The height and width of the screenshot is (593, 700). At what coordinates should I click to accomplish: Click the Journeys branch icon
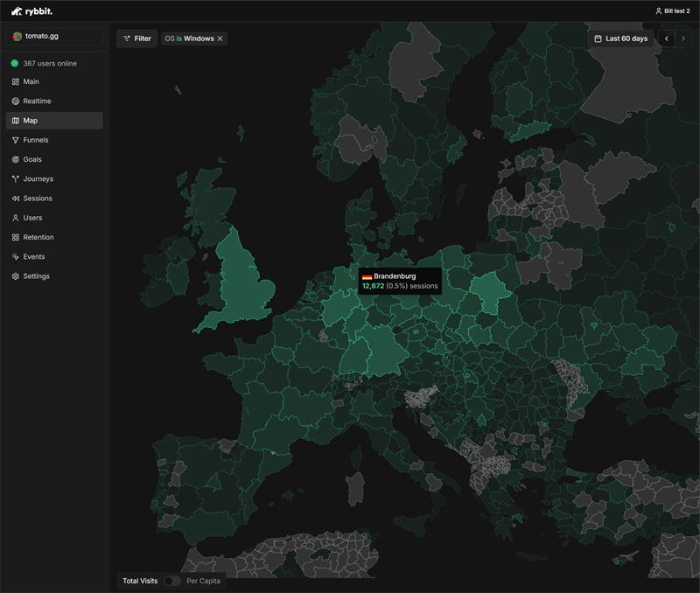click(16, 178)
